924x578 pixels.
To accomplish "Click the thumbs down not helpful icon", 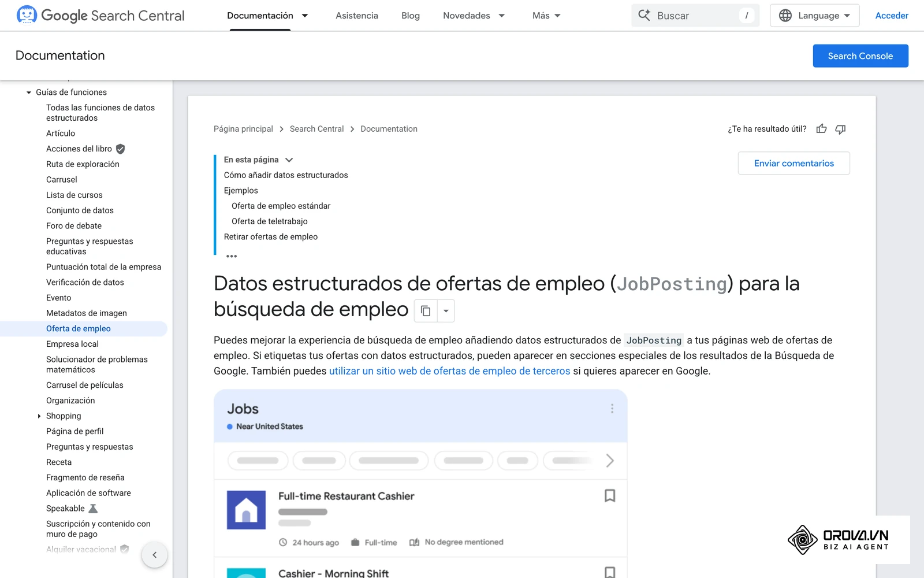I will click(x=840, y=129).
